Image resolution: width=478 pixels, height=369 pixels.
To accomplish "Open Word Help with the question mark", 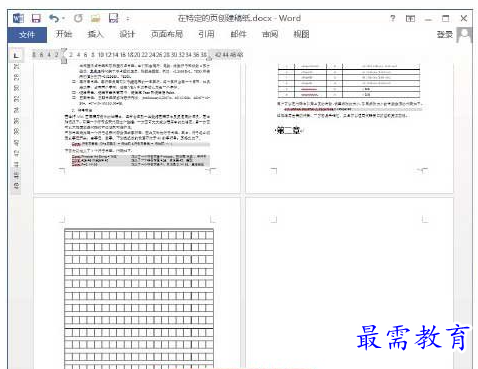I will 393,18.
